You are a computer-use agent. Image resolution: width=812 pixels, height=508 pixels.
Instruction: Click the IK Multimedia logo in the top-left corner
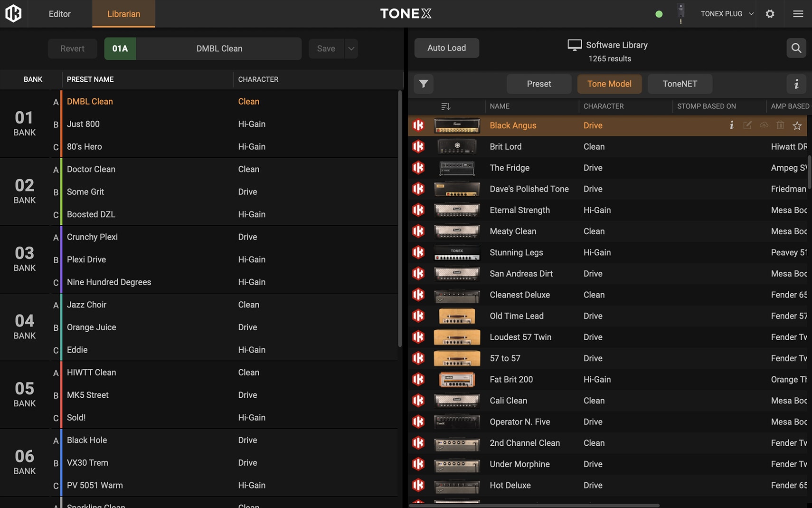tap(13, 13)
